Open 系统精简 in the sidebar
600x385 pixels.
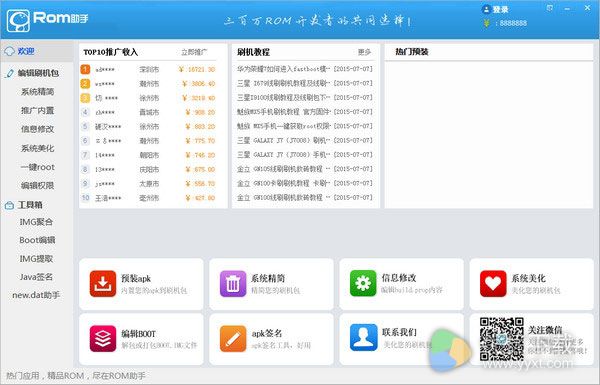(x=38, y=91)
